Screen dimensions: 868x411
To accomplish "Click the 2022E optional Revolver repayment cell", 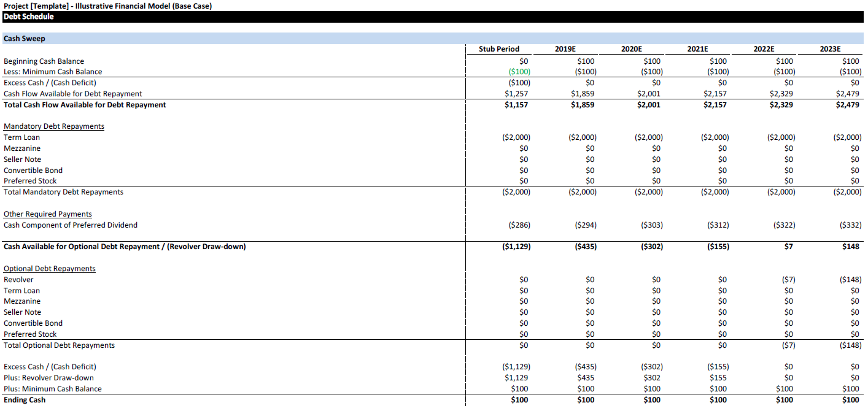I will (788, 280).
